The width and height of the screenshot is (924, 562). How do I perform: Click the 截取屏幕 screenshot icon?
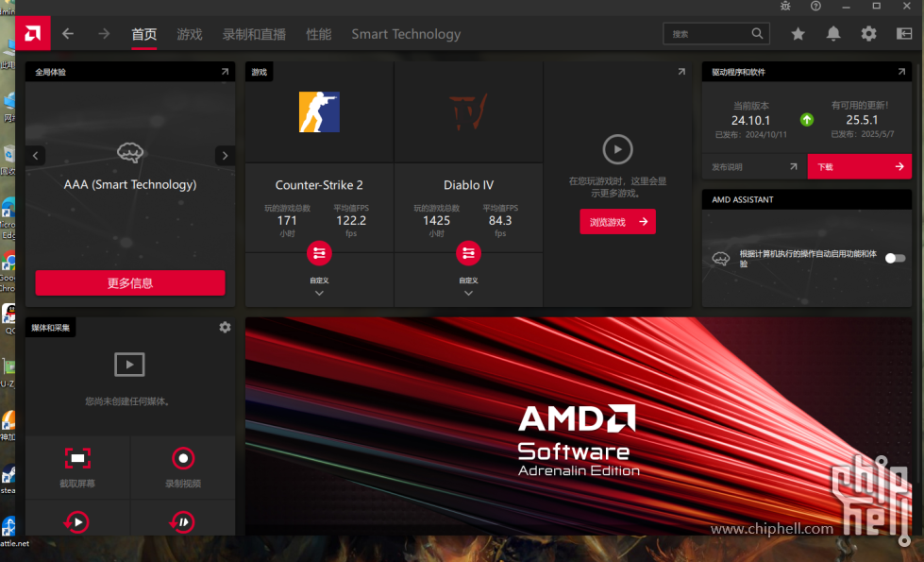click(x=77, y=458)
